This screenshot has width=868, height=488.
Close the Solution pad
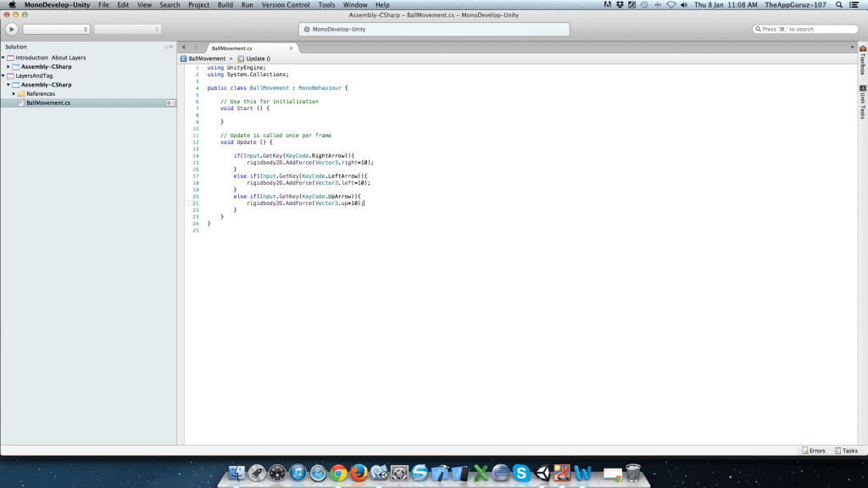pos(171,47)
